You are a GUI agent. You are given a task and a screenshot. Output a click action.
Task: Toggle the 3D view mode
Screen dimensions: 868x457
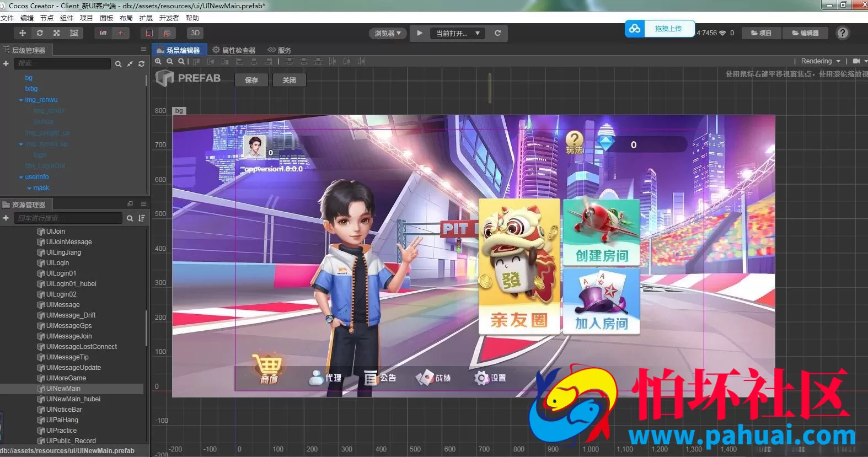coord(195,33)
